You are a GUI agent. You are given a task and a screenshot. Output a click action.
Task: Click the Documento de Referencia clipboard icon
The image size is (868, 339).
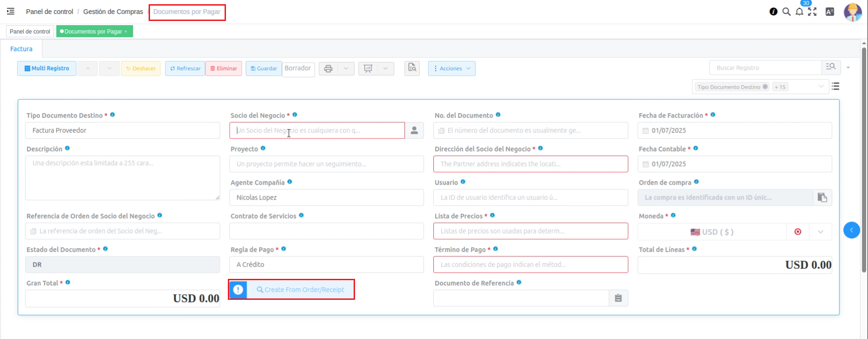(x=618, y=298)
